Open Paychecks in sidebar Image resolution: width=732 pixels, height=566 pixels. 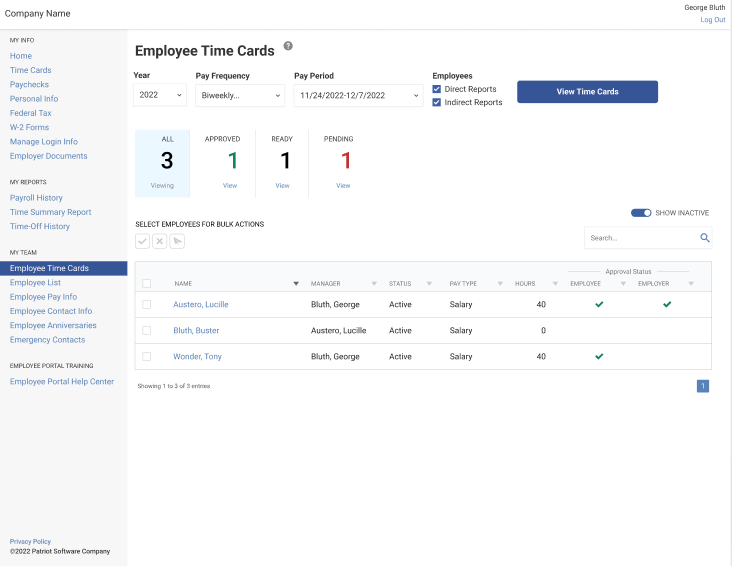[x=29, y=85]
